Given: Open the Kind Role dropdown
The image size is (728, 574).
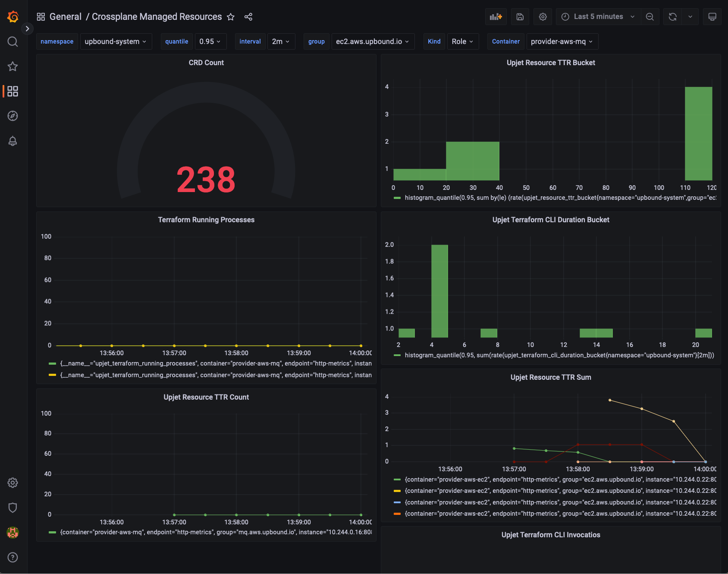Looking at the screenshot, I should 463,41.
